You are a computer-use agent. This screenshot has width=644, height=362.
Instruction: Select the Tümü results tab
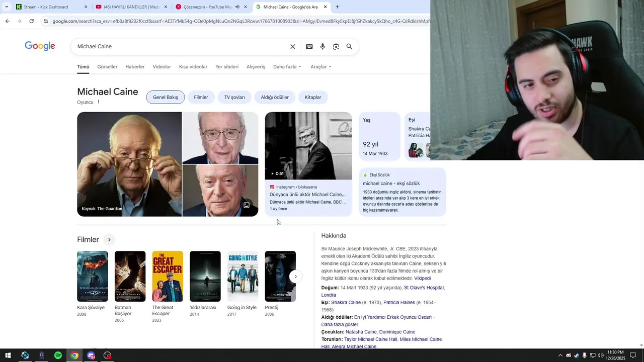83,67
